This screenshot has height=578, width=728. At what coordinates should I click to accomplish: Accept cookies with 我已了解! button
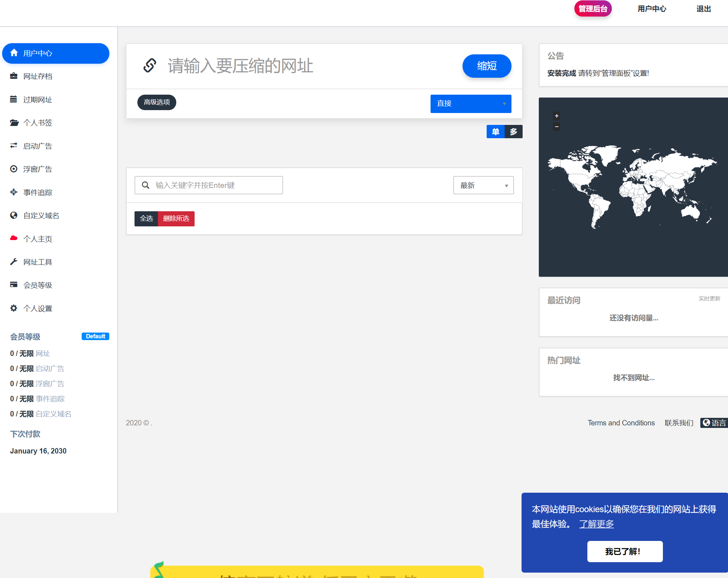point(624,551)
